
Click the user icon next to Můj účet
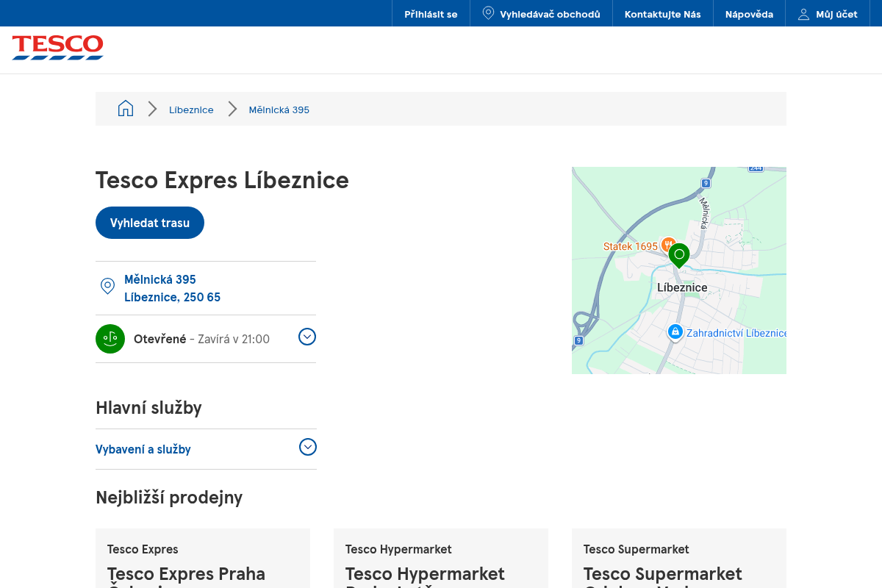click(803, 14)
